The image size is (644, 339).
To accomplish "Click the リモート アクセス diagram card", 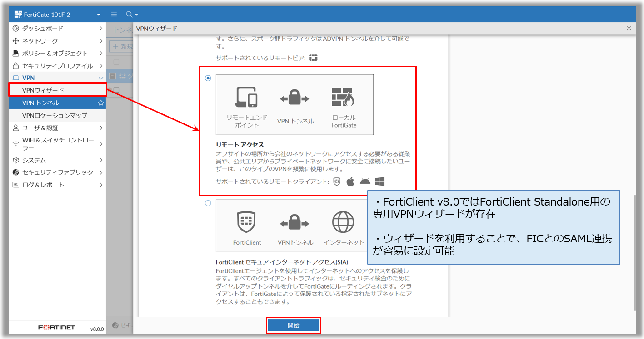I will click(295, 105).
